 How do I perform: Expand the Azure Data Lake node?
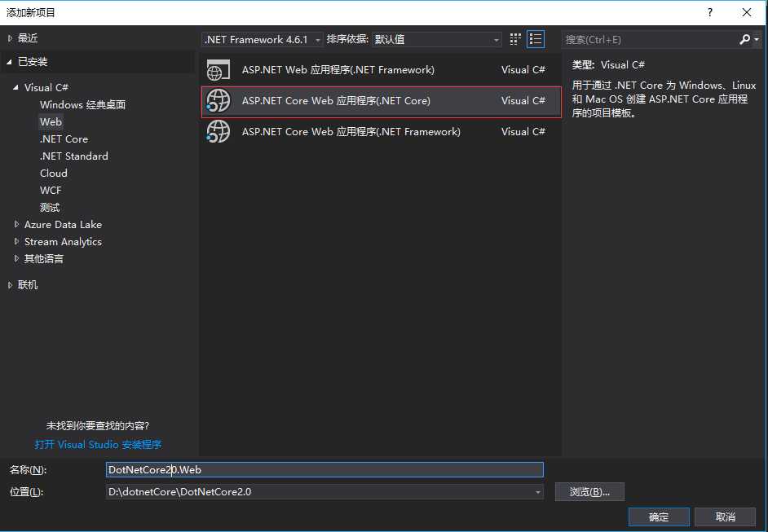click(x=16, y=224)
